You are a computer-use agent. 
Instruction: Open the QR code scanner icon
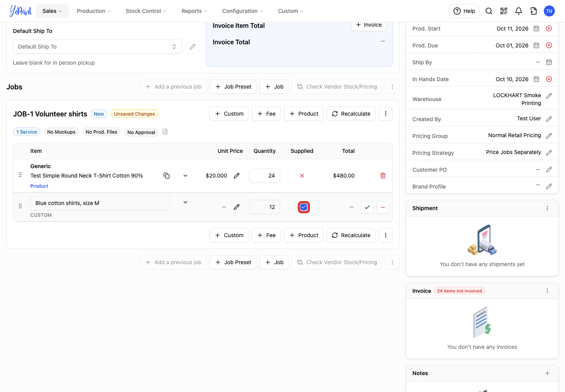[504, 11]
